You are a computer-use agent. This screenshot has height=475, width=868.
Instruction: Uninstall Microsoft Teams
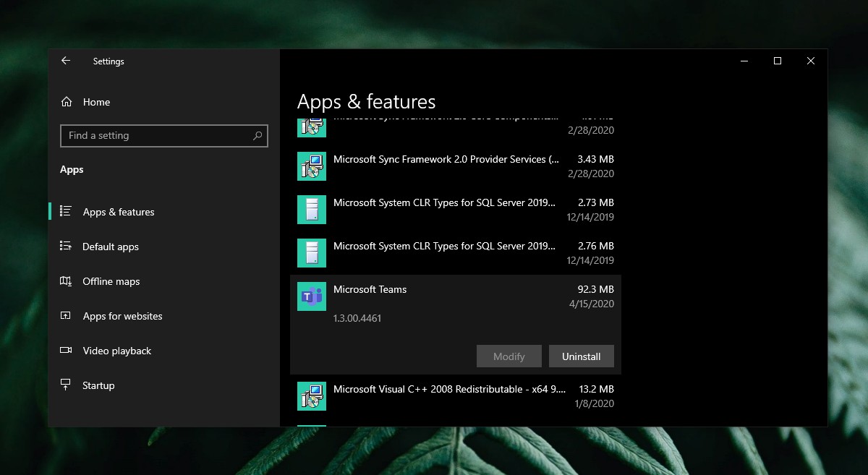[x=581, y=356]
